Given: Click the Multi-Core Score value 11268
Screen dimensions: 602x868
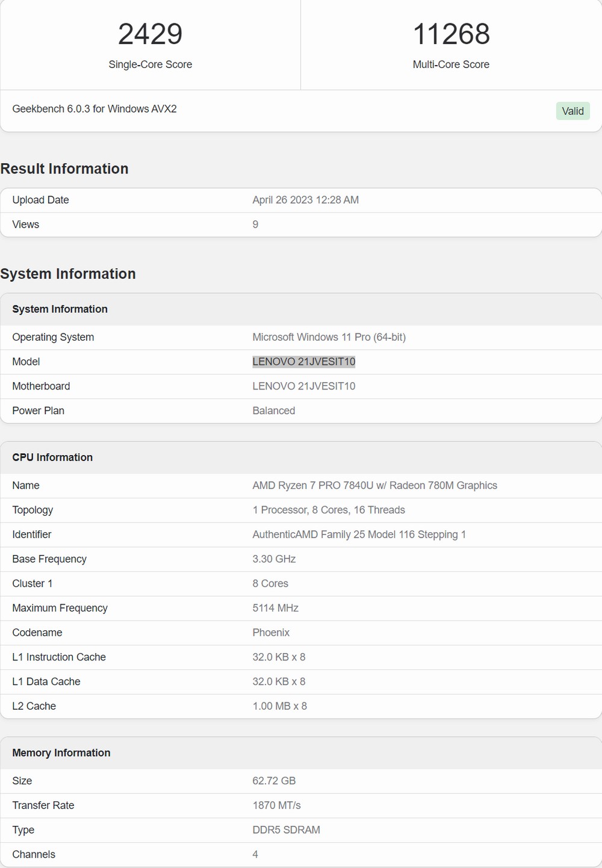Looking at the screenshot, I should click(451, 34).
